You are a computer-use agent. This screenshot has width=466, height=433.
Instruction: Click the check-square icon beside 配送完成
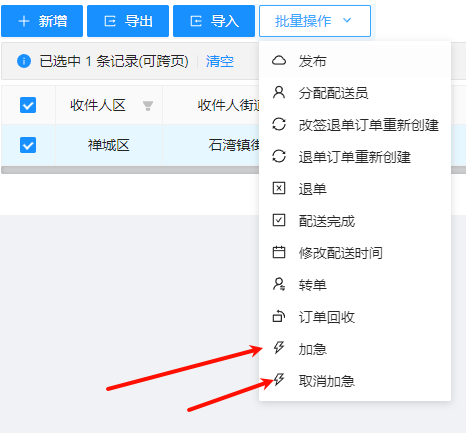pos(279,220)
